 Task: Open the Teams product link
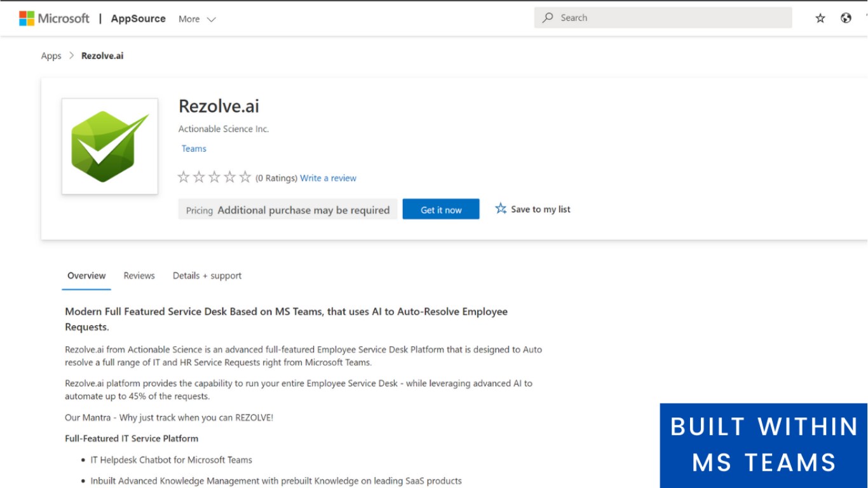(194, 149)
